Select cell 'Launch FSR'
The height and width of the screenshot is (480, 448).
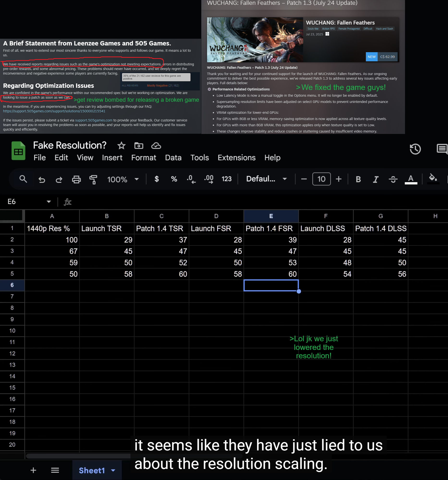tap(216, 228)
